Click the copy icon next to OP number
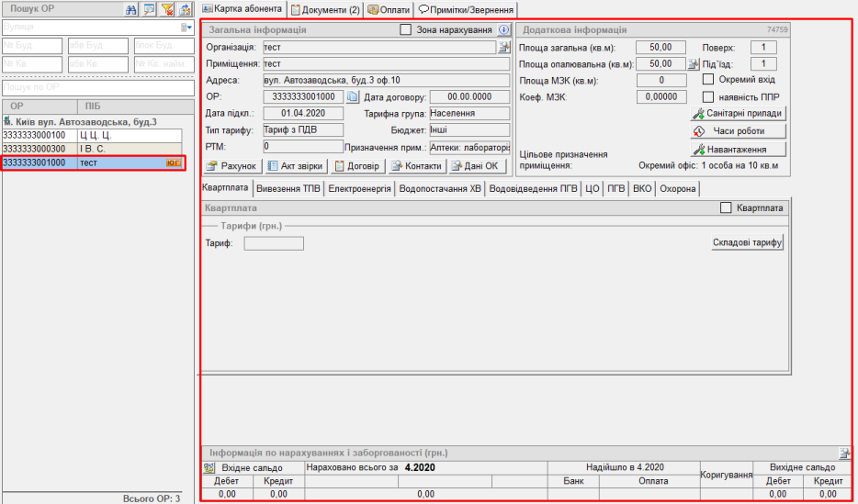This screenshot has width=858, height=504. (352, 97)
